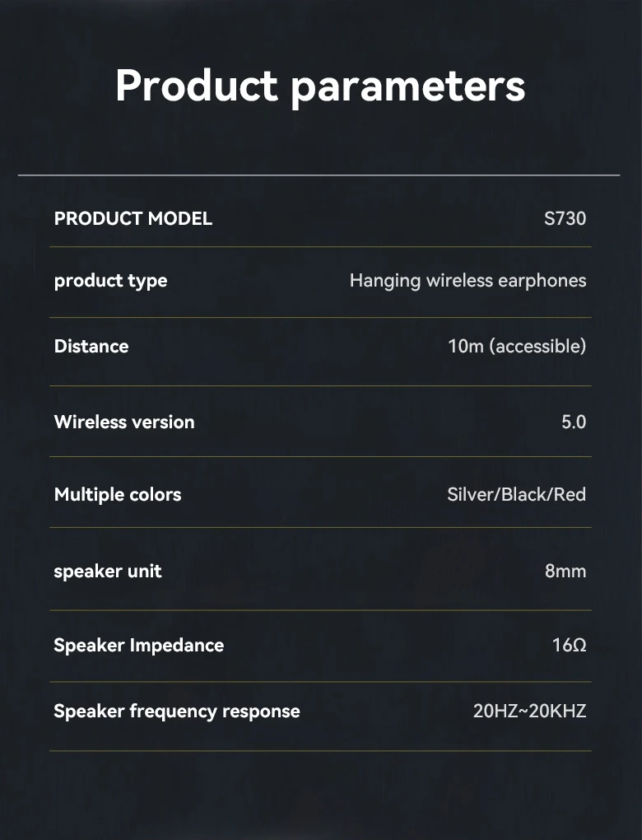Viewport: 642px width, 840px height.
Task: Click the word 'parameters' in the heading
Action: click(x=408, y=86)
